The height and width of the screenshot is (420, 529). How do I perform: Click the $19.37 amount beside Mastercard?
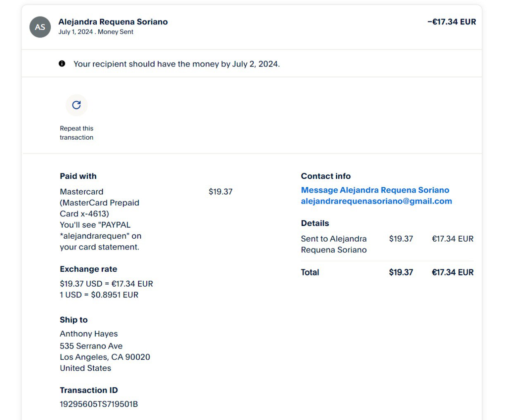[220, 192]
